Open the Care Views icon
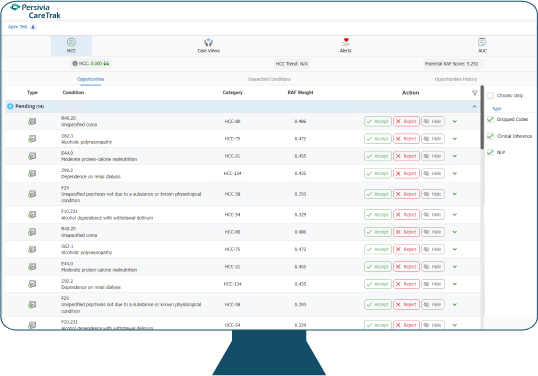Image resolution: width=538 pixels, height=376 pixels. tap(208, 42)
